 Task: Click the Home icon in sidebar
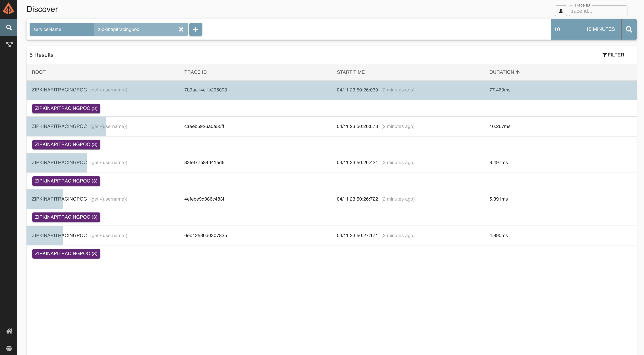pyautogui.click(x=9, y=331)
